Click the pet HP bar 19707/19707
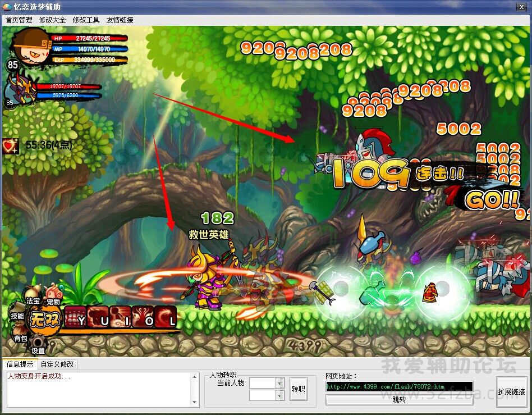This screenshot has height=415, width=532. click(68, 86)
